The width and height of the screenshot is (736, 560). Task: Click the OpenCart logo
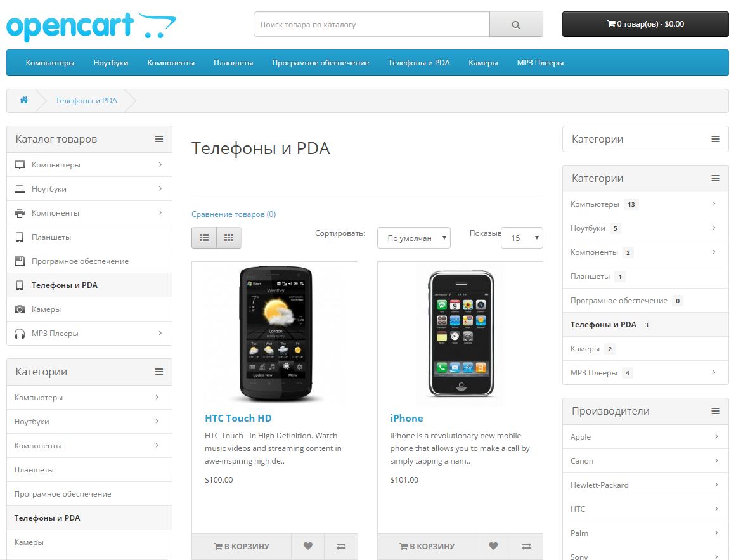pyautogui.click(x=91, y=25)
